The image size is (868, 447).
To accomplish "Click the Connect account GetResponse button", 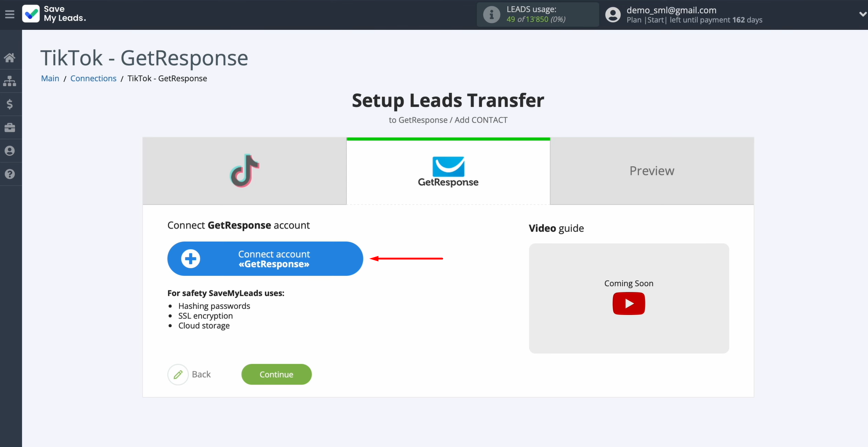I will click(x=265, y=258).
